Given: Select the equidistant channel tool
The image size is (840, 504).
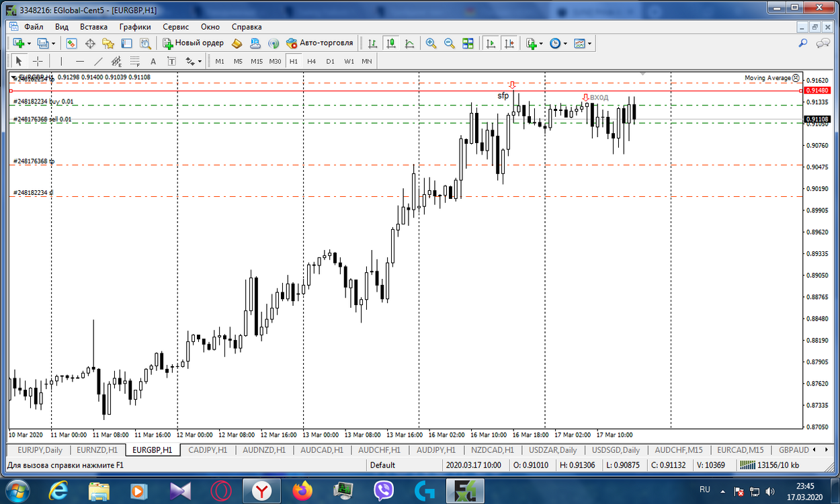Looking at the screenshot, I should tap(116, 61).
